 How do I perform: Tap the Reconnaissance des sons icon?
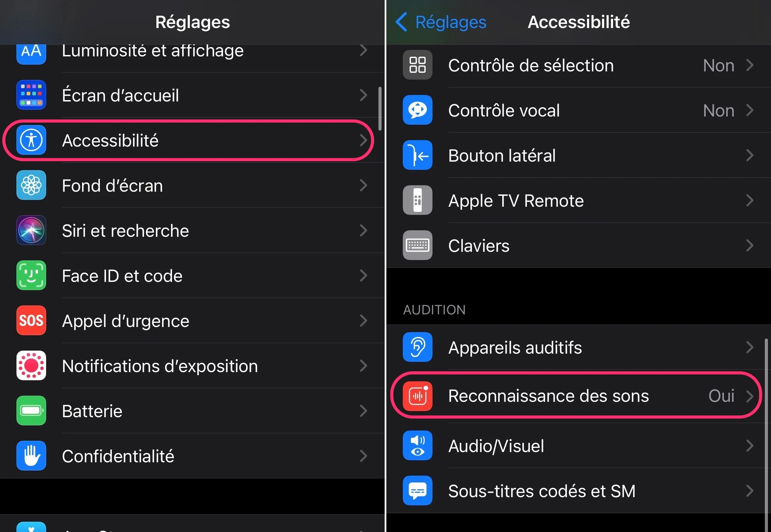coord(417,396)
